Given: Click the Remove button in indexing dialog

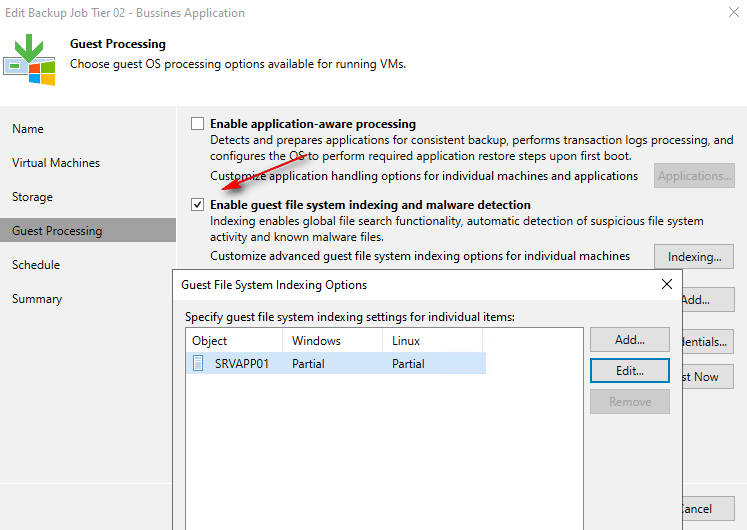Looking at the screenshot, I should pyautogui.click(x=629, y=402).
